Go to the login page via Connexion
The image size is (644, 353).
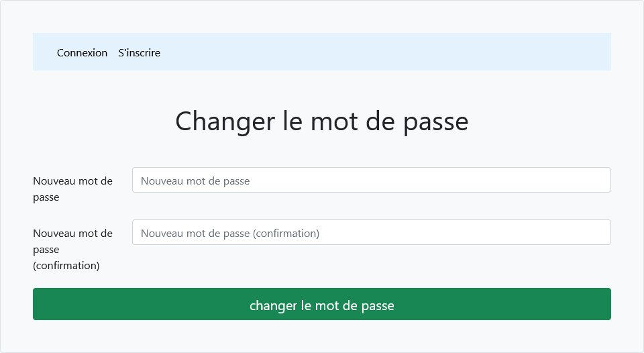[82, 52]
